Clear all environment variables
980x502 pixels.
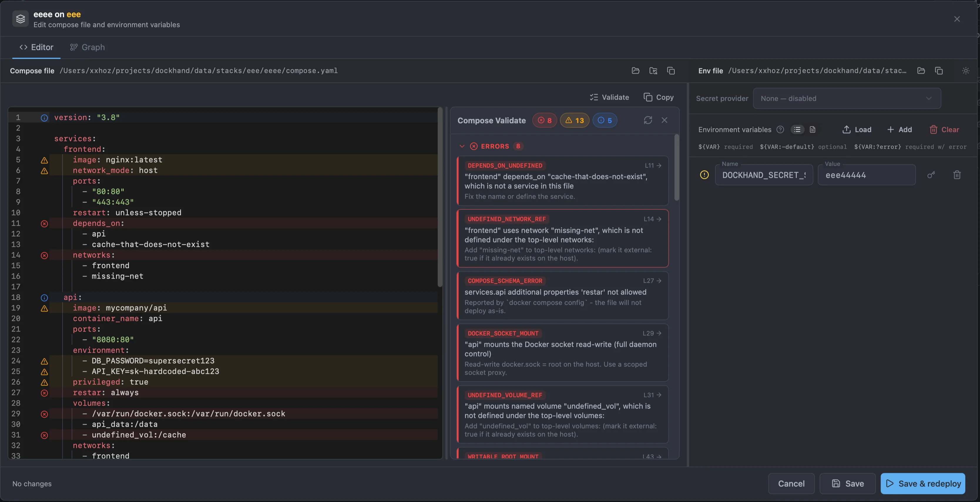[x=944, y=129]
